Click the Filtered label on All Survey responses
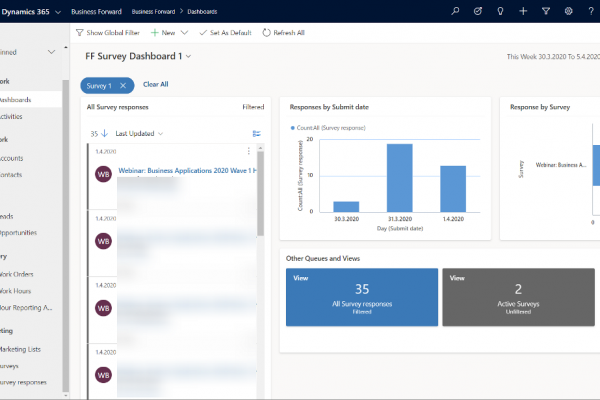 253,107
